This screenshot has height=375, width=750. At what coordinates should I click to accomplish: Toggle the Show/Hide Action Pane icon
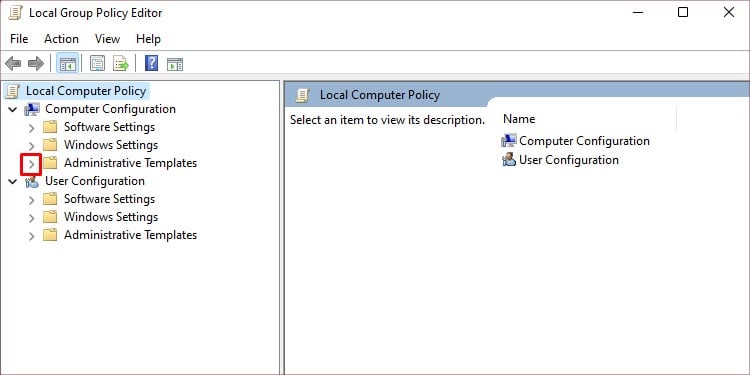point(175,64)
